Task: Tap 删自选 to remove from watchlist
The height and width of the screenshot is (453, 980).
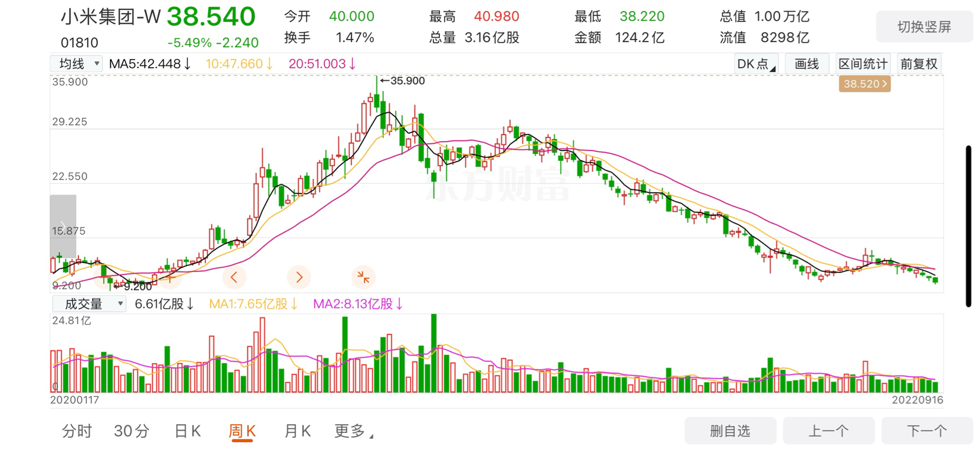Action: click(730, 431)
